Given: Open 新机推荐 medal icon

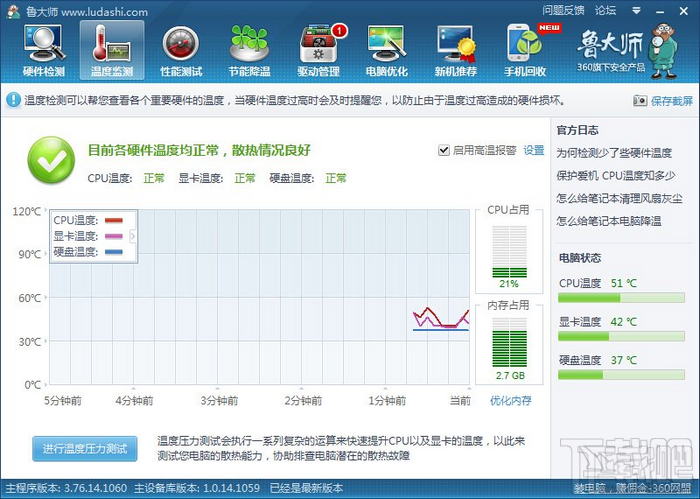Looking at the screenshot, I should [456, 44].
